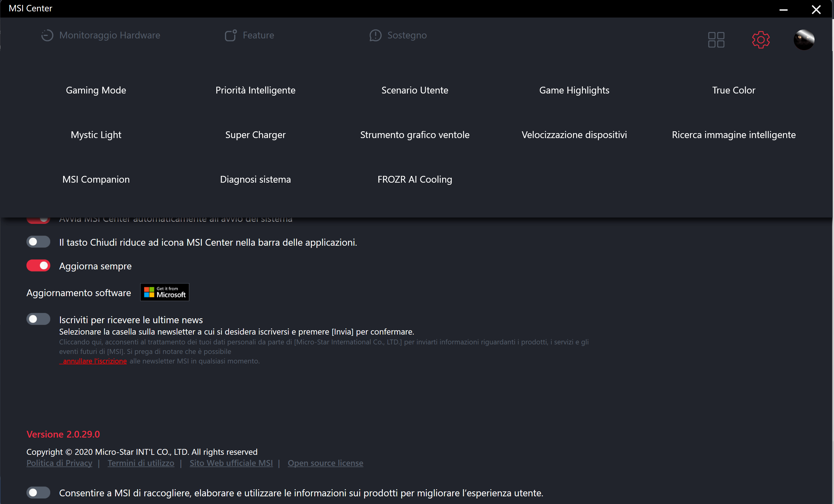Image resolution: width=834 pixels, height=504 pixels.
Task: Click the Monitoraggio Hardware gauge icon
Action: [x=47, y=35]
